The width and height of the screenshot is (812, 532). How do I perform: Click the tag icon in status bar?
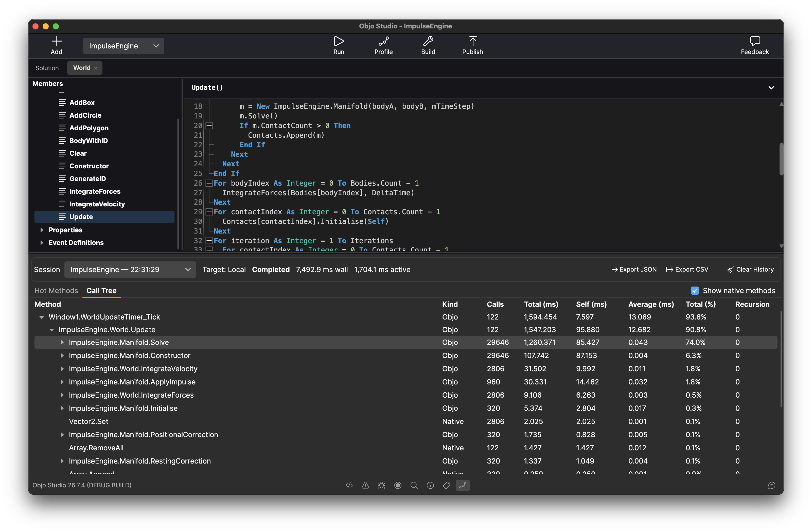446,485
